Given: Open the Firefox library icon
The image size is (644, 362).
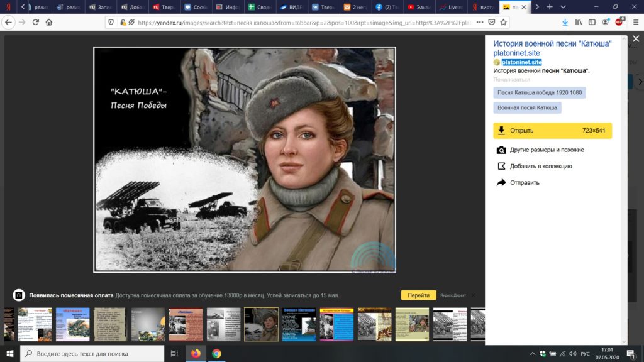Looking at the screenshot, I should tap(579, 22).
